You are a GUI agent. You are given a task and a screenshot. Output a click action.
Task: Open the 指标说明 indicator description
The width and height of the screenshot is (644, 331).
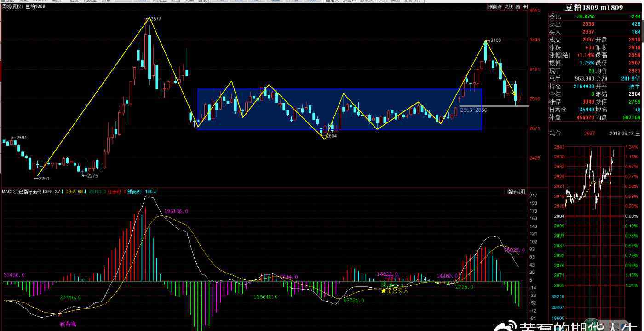pyautogui.click(x=516, y=192)
